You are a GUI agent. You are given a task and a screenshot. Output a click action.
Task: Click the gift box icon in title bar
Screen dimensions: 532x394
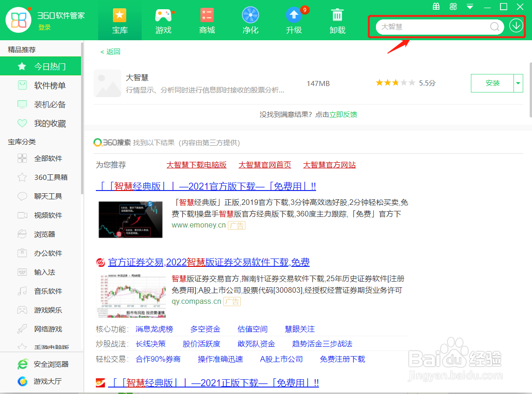tap(436, 6)
